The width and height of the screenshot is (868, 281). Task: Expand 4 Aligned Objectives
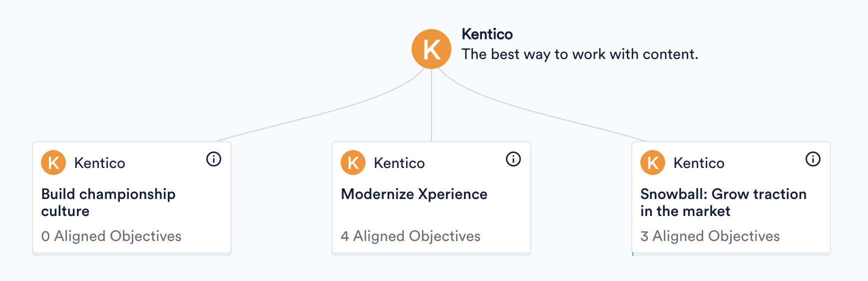[411, 236]
